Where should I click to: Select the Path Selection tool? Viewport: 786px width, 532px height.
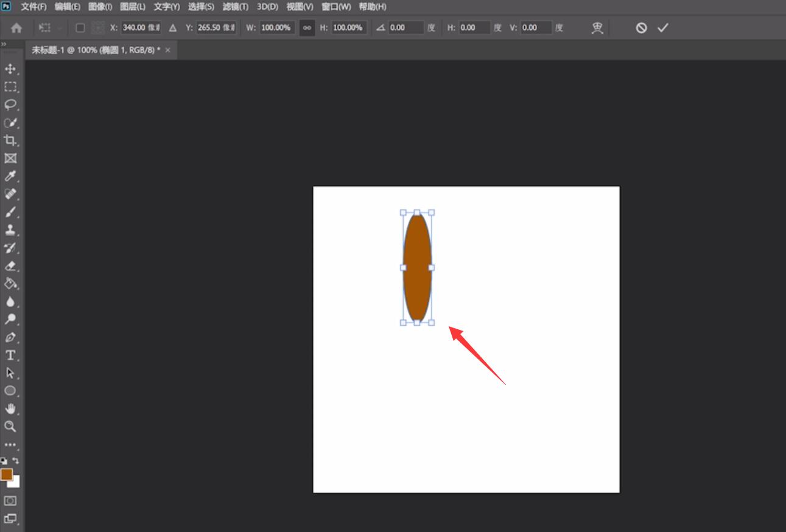click(10, 373)
